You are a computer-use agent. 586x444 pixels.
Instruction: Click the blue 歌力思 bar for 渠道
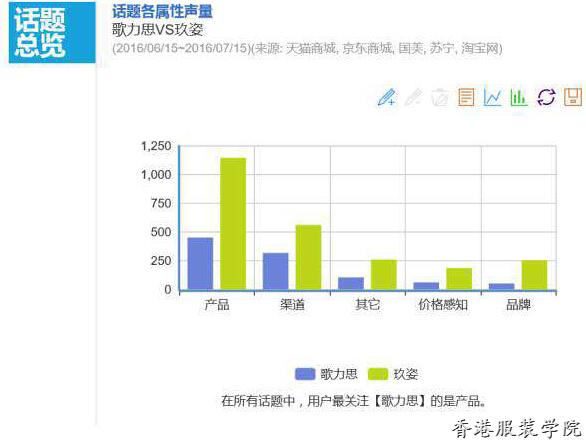click(276, 271)
